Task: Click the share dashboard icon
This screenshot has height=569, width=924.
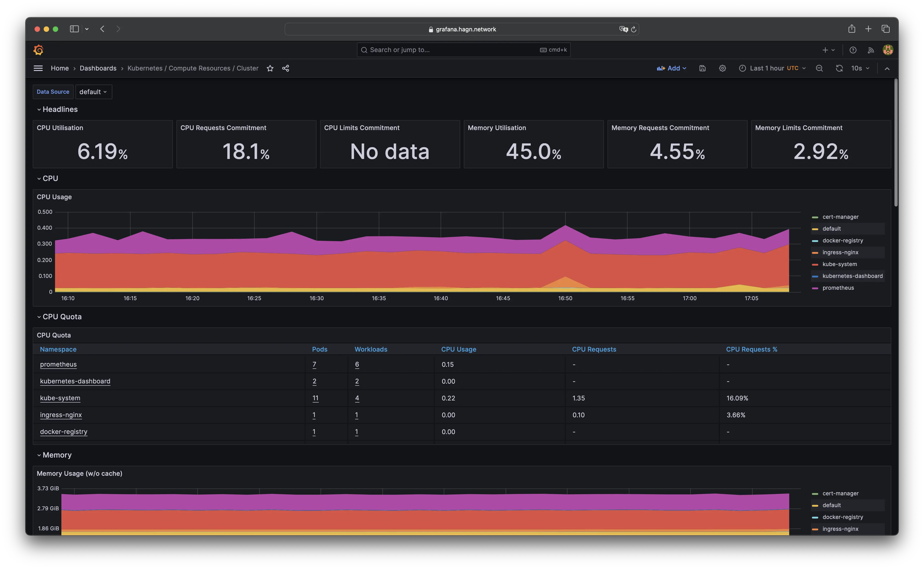Action: pos(286,68)
